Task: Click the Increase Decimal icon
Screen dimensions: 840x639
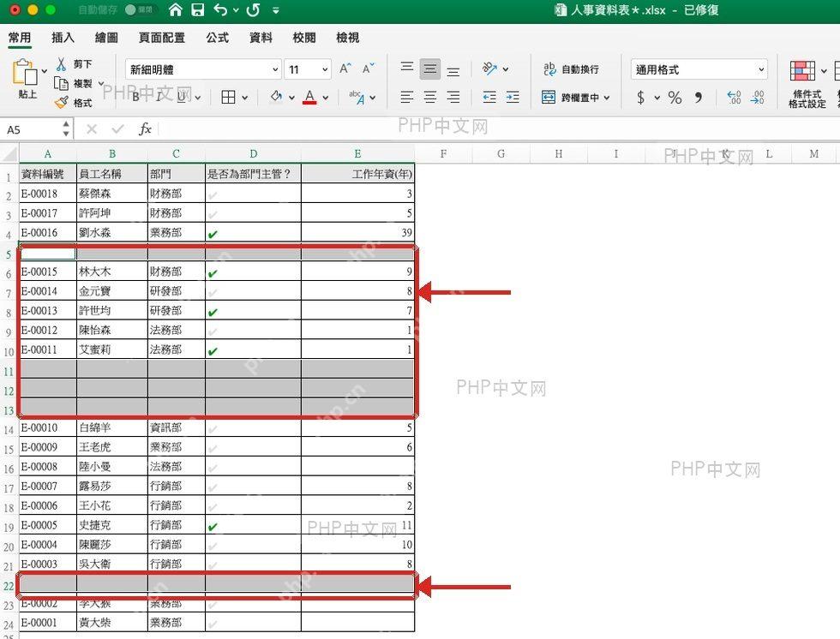Action: click(x=734, y=98)
